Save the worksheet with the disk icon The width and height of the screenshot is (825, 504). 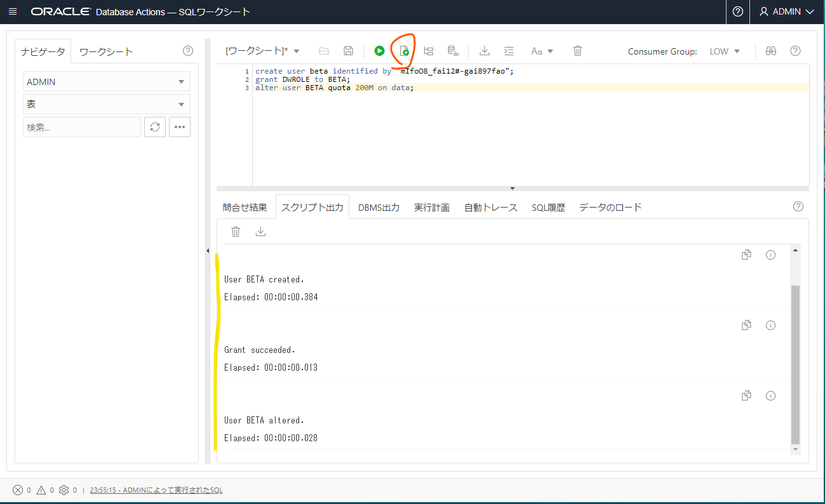point(348,51)
